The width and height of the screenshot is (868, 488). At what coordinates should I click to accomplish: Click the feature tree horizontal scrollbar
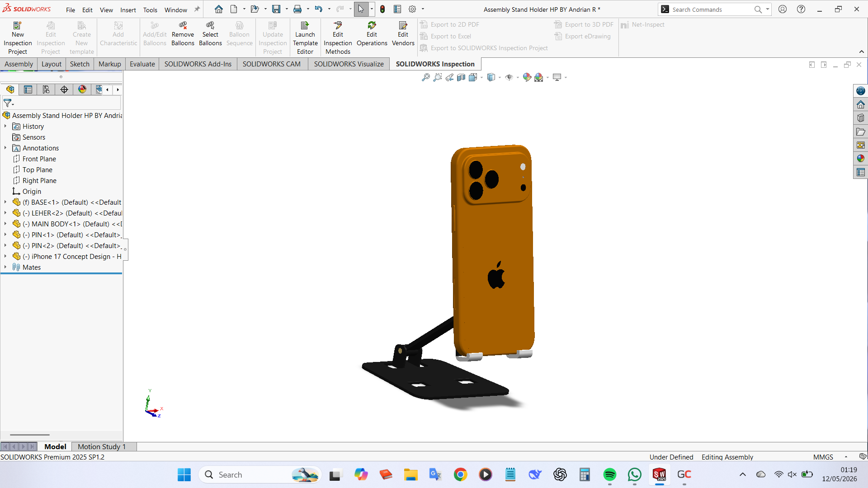tap(30, 435)
